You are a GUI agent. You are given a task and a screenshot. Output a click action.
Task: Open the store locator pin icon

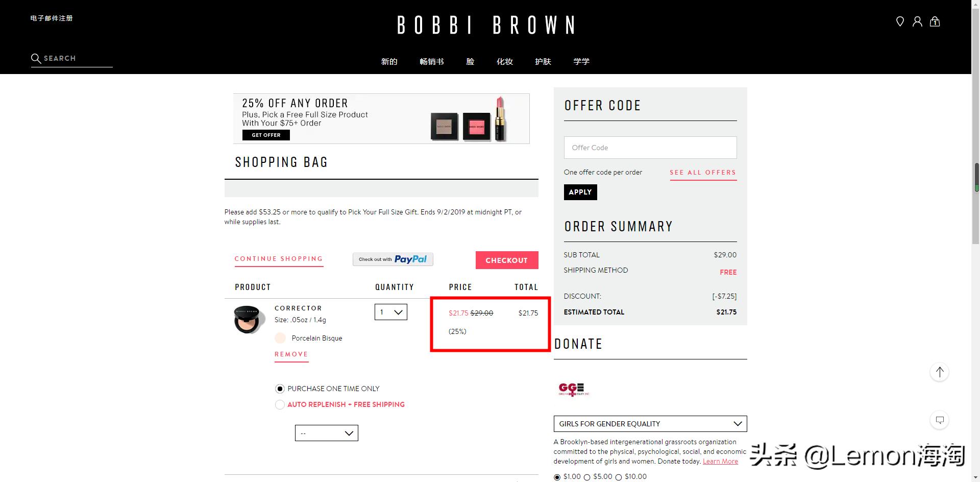[x=900, y=21]
